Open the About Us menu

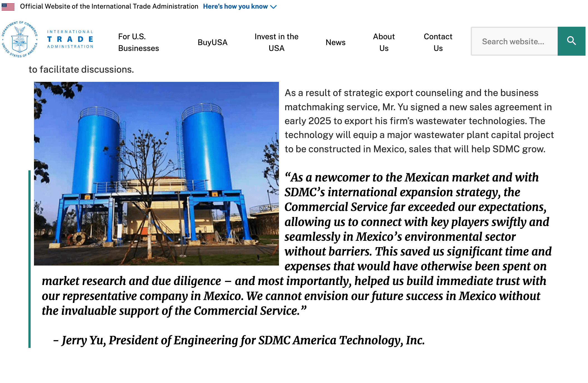click(384, 42)
